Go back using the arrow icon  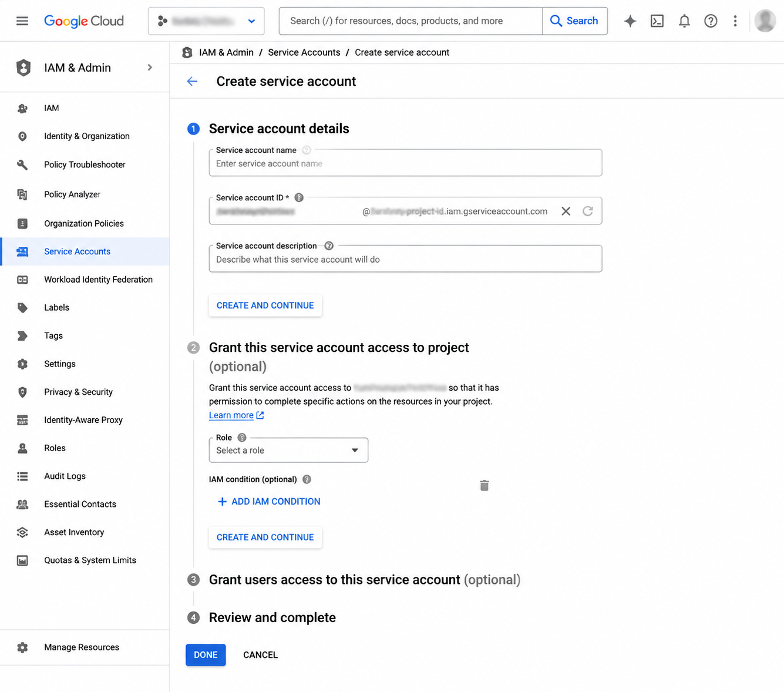192,82
